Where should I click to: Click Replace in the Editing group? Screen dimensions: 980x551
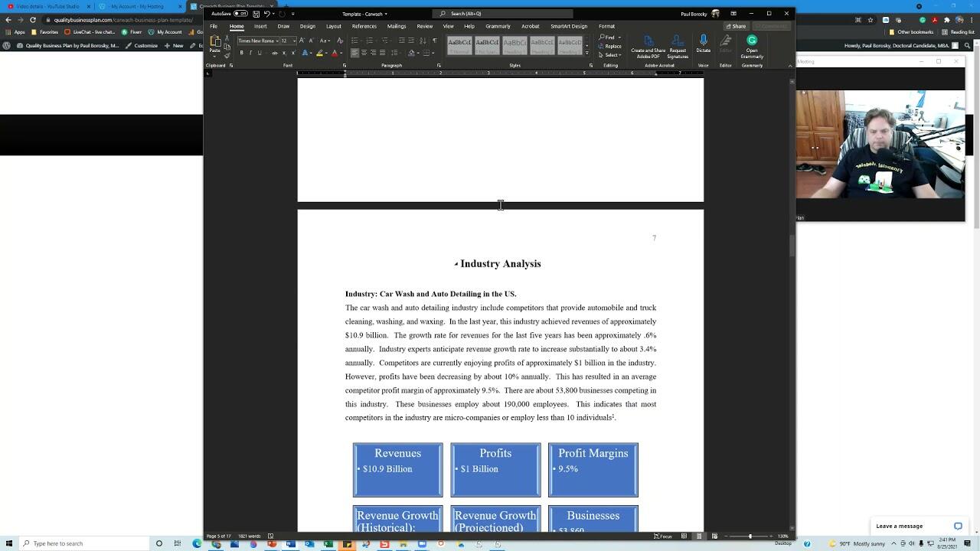point(612,46)
